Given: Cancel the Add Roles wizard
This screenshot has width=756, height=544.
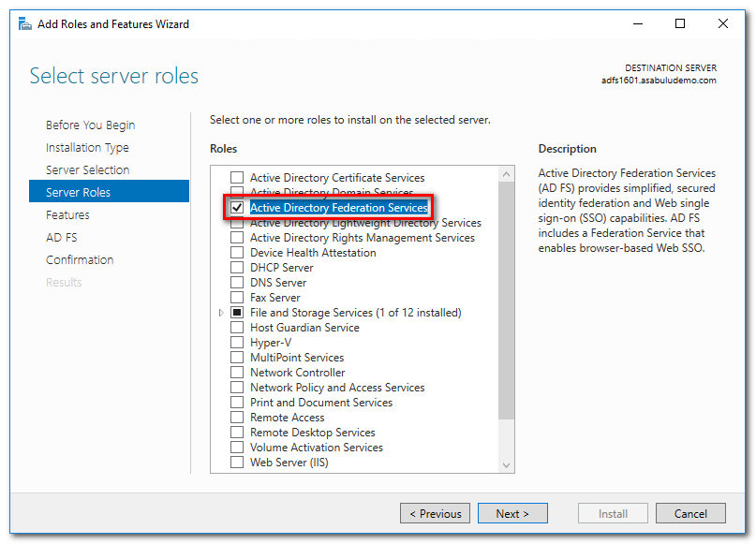Looking at the screenshot, I should tap(690, 514).
